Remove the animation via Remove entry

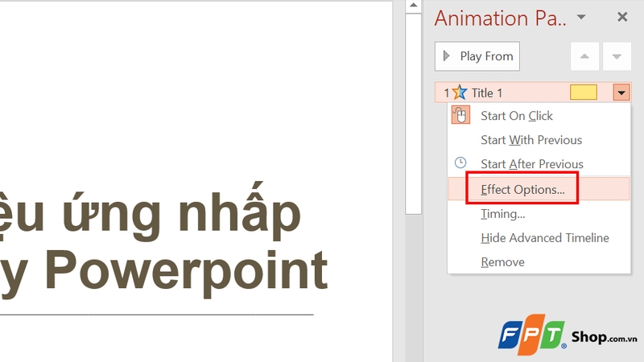coord(539,262)
